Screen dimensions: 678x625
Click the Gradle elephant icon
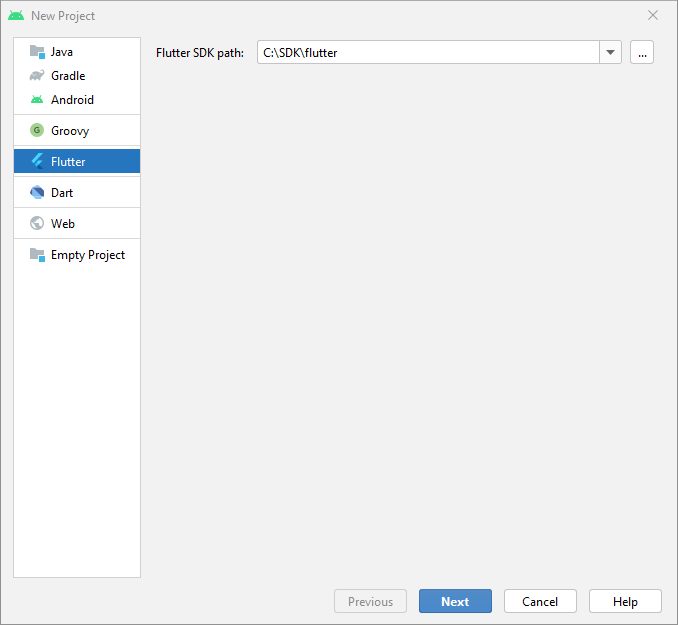pos(37,76)
